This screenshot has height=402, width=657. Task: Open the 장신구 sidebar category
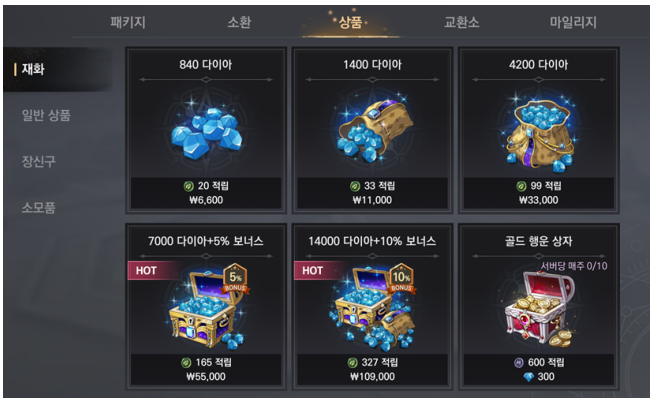[x=39, y=161]
